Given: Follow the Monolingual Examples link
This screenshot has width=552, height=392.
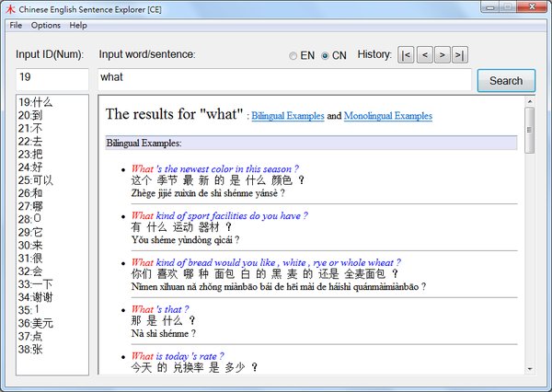Looking at the screenshot, I should pos(387,117).
